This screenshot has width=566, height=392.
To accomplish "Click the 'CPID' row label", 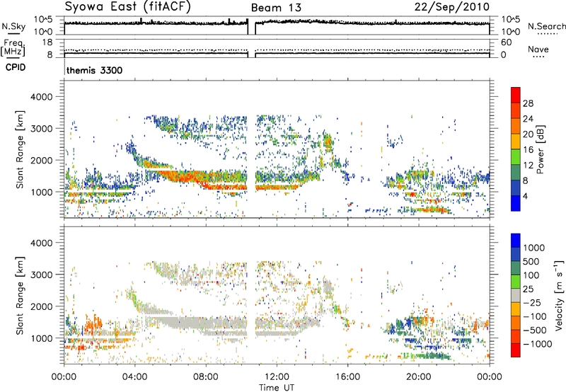I will (16, 67).
